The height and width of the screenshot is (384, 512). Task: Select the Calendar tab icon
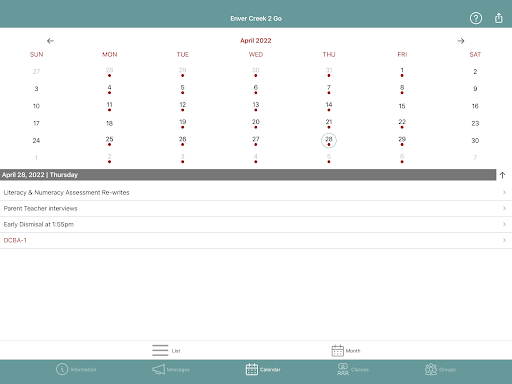[252, 369]
